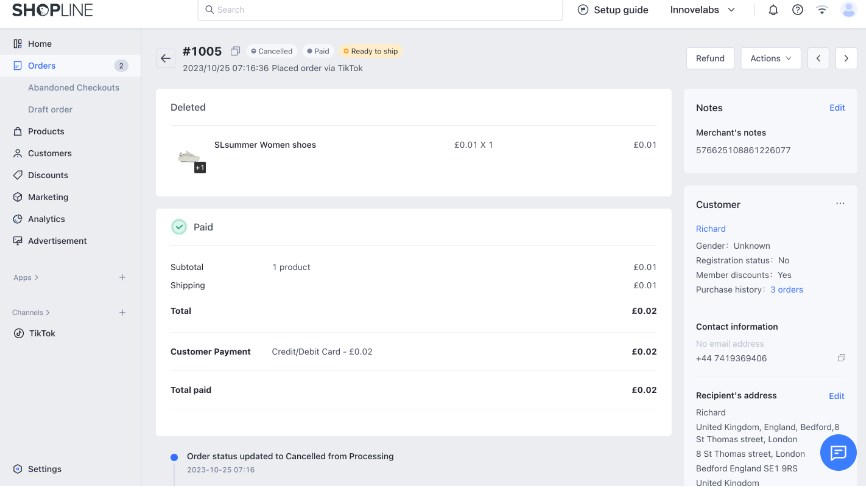Viewport: 866px width, 488px height.
Task: Expand the Channels section
Action: tap(31, 312)
